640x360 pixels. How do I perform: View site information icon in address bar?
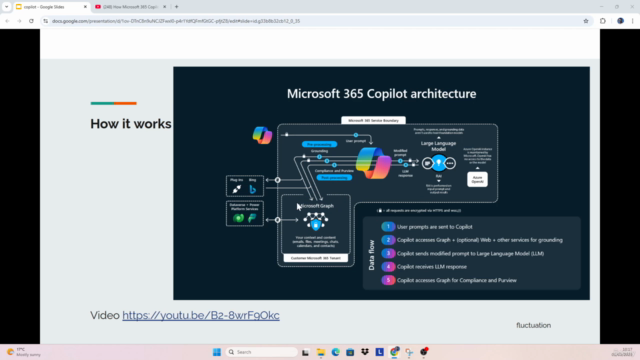[x=45, y=21]
